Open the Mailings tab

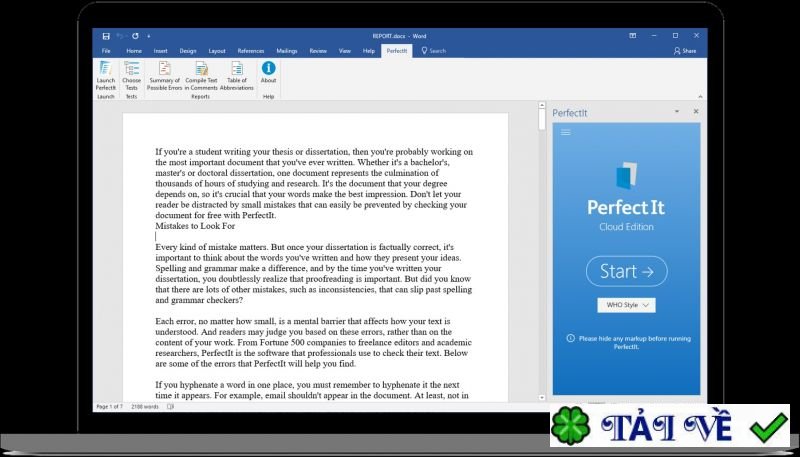[287, 51]
